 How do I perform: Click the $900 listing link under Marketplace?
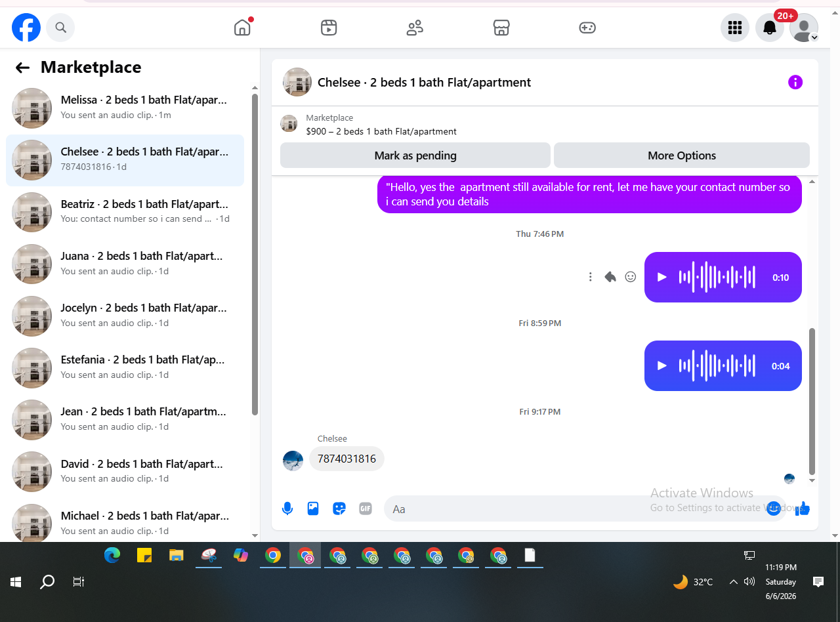(x=381, y=131)
